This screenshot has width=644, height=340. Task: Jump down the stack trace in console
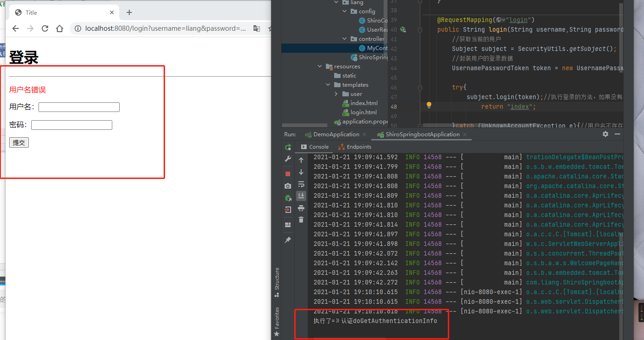[301, 172]
